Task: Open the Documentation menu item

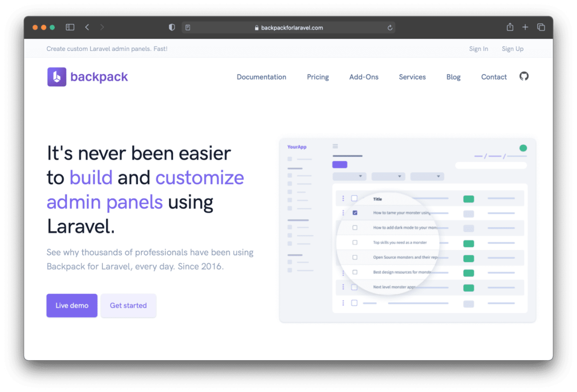Action: [x=261, y=77]
